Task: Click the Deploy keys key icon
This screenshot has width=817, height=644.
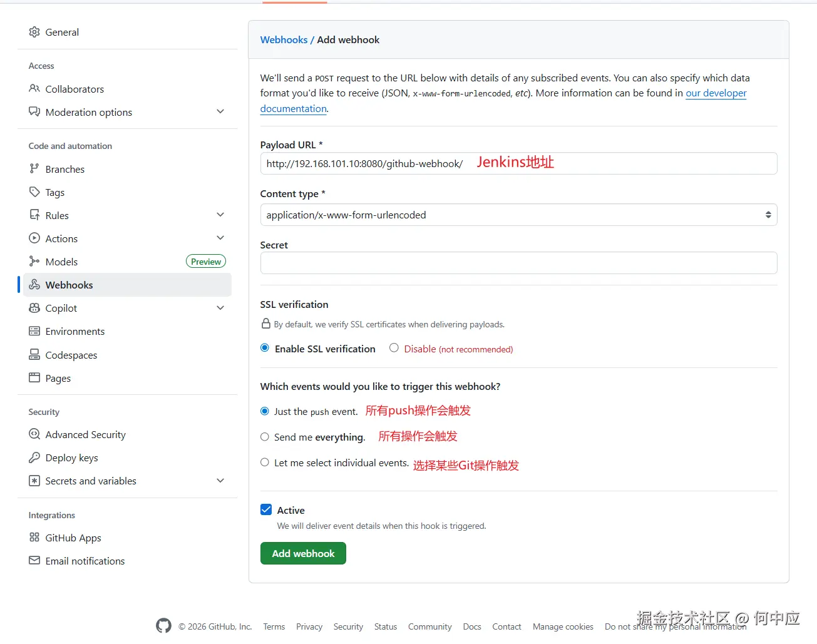Action: [34, 457]
